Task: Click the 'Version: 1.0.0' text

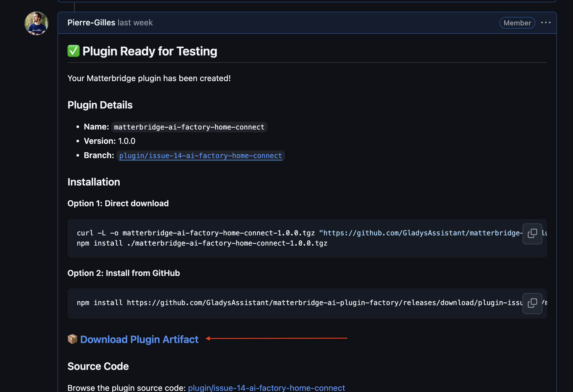Action: click(x=109, y=141)
